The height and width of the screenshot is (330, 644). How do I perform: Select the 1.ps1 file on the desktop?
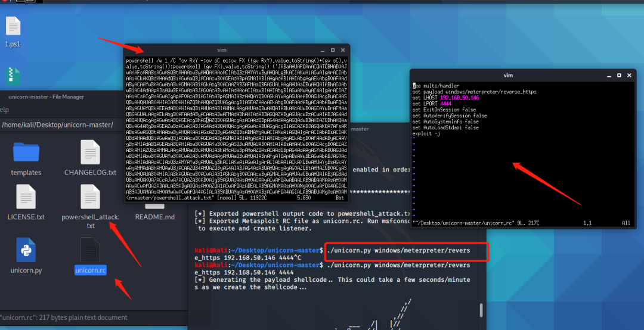(13, 32)
